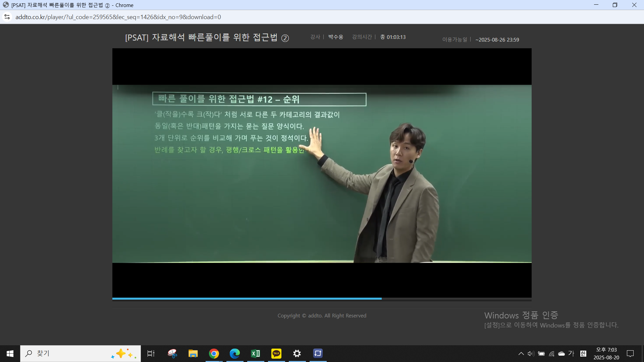The image size is (644, 362).
Task: Click the site information icon in address bar
Action: click(7, 17)
